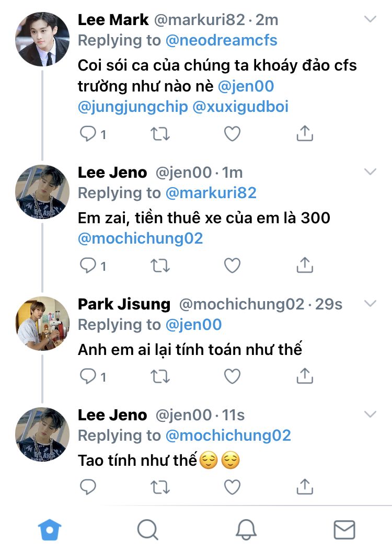Open the Notifications bell tab
392x551 pixels.
pos(246,530)
